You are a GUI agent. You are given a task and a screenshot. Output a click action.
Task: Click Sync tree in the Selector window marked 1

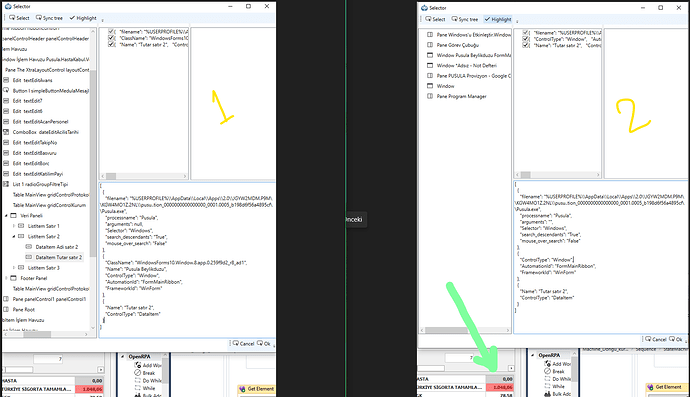[49, 18]
